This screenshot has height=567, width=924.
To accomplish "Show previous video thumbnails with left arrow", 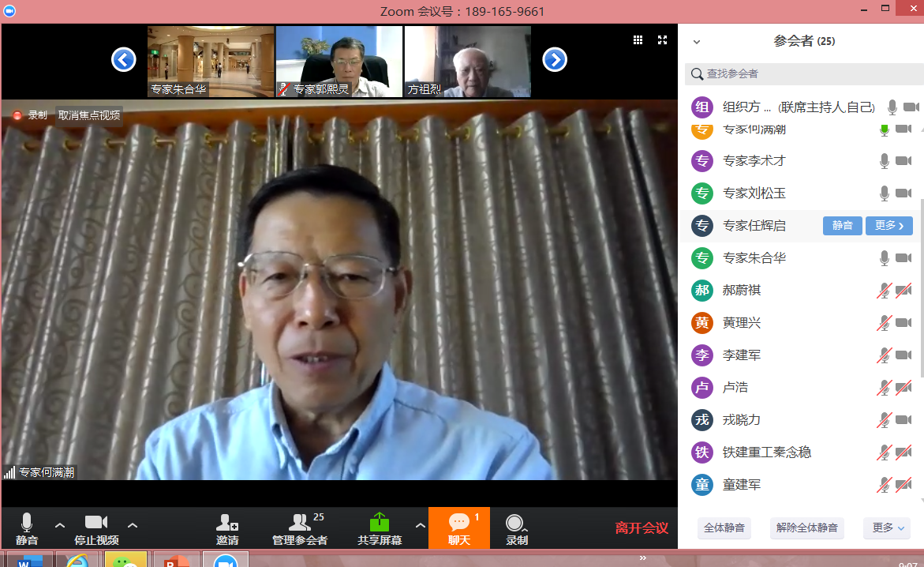I will (124, 60).
